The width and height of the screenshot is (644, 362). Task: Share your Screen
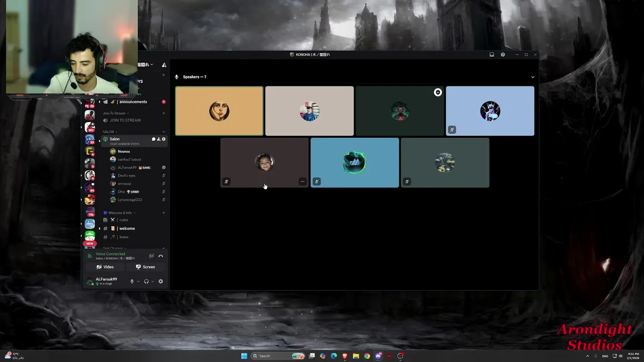pos(145,267)
